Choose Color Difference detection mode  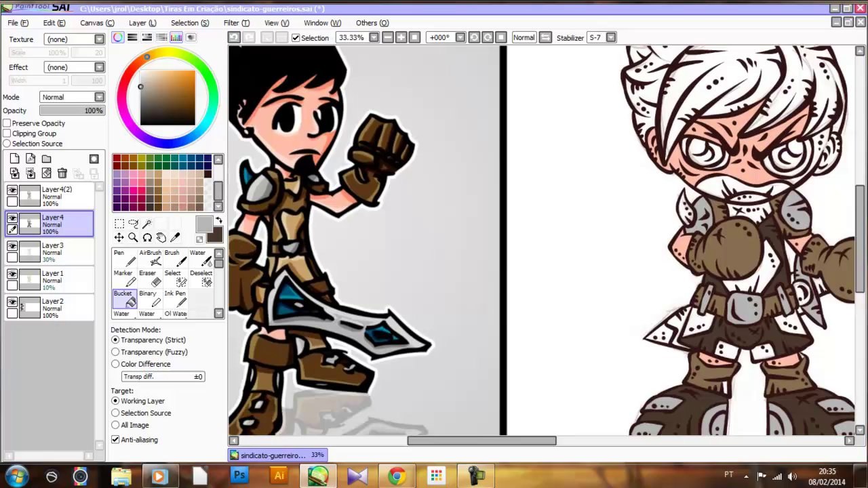[x=115, y=364]
